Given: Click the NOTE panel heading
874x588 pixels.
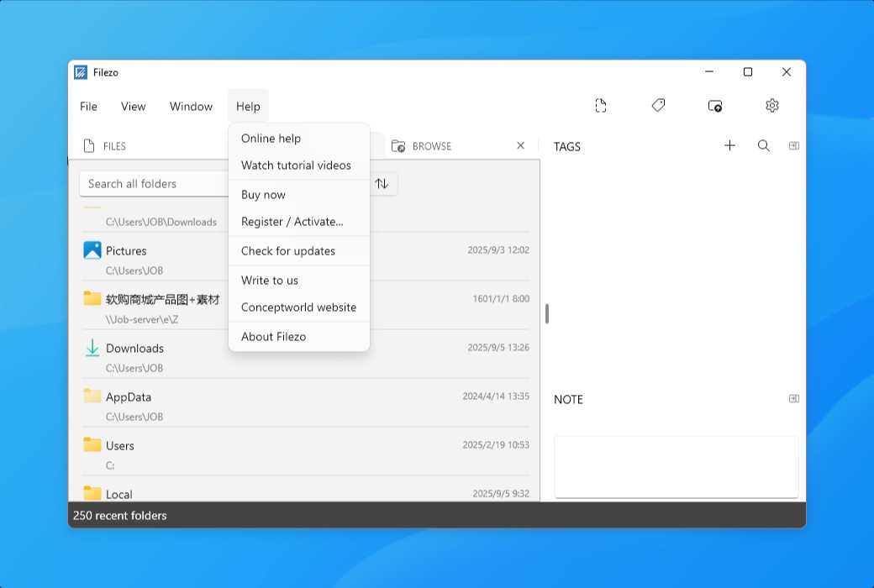Looking at the screenshot, I should [568, 400].
